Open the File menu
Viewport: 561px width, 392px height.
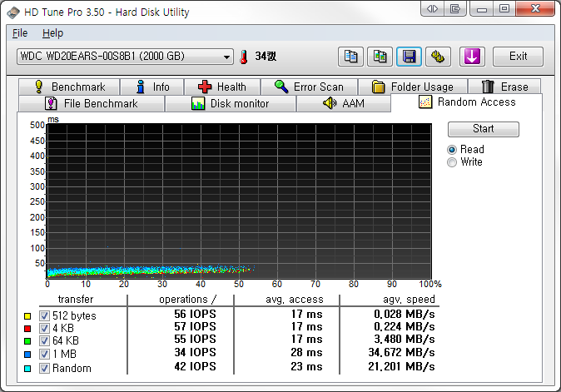click(20, 33)
